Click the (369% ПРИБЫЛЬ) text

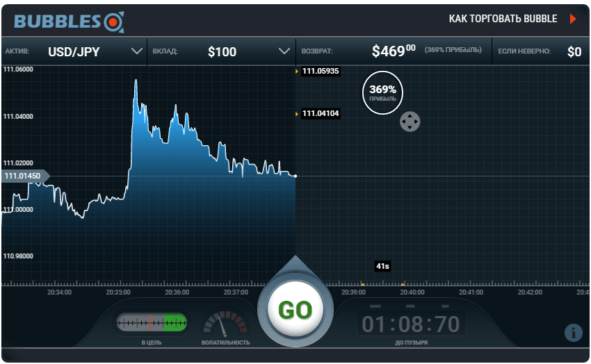point(453,50)
